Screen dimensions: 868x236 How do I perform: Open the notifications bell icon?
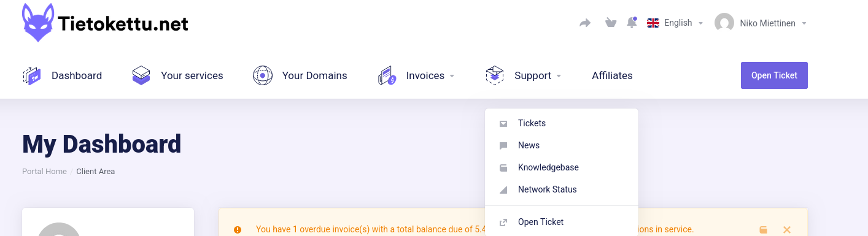point(632,23)
